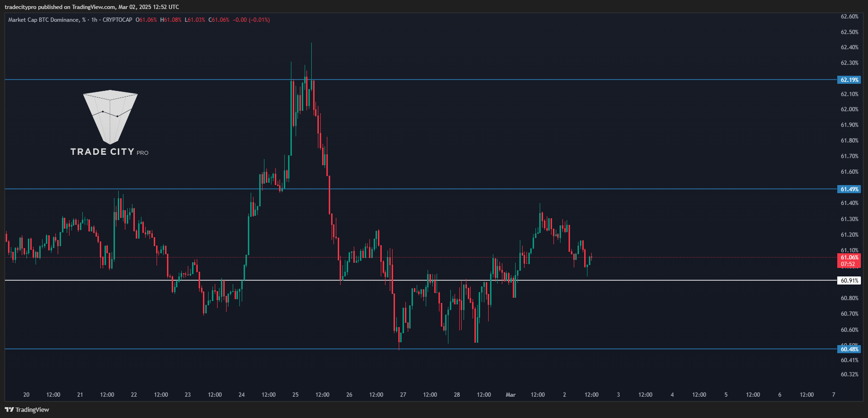Click date label 22 on time axis

point(134,395)
